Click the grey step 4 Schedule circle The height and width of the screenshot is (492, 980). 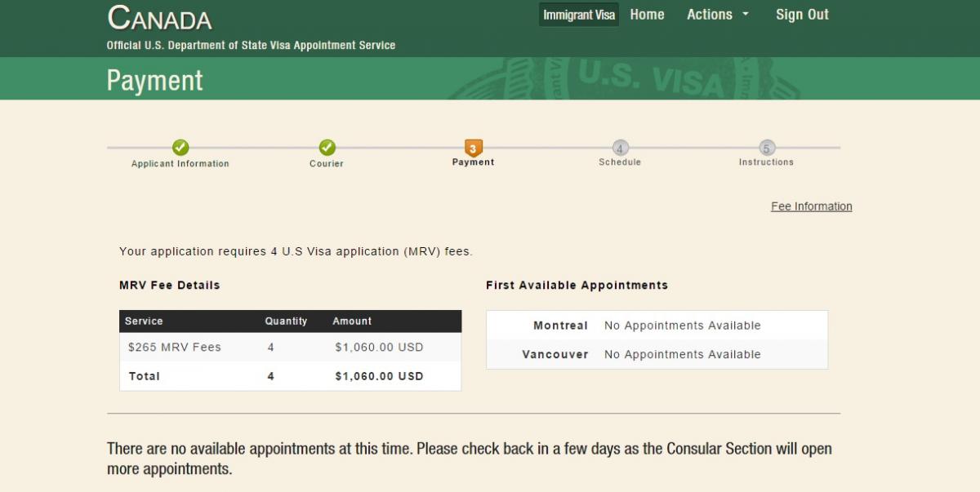pos(620,148)
